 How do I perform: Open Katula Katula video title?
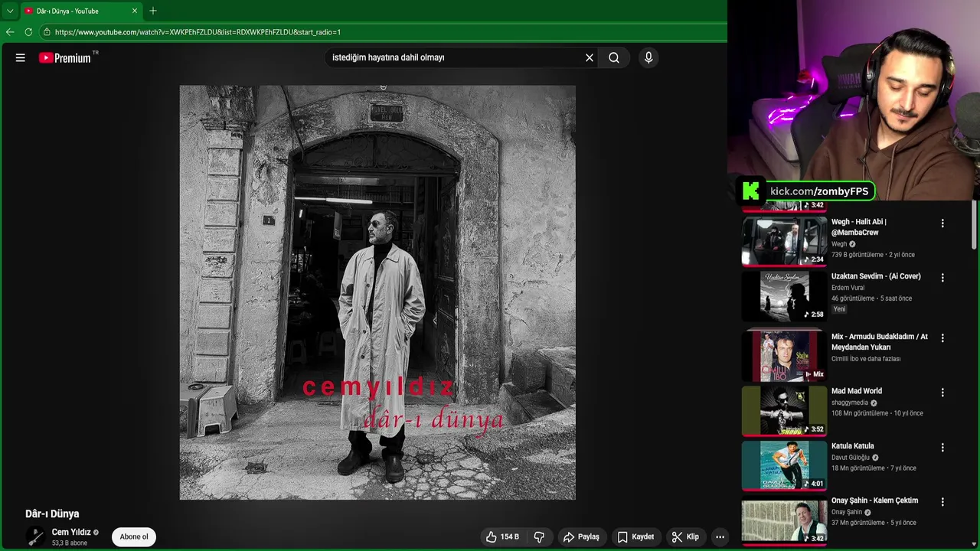point(853,446)
